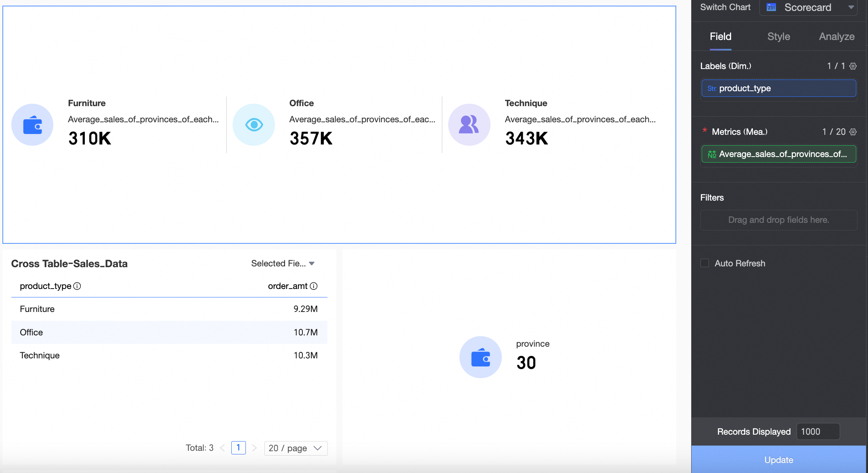
Task: Click the province scorecard wallet icon
Action: pos(480,357)
